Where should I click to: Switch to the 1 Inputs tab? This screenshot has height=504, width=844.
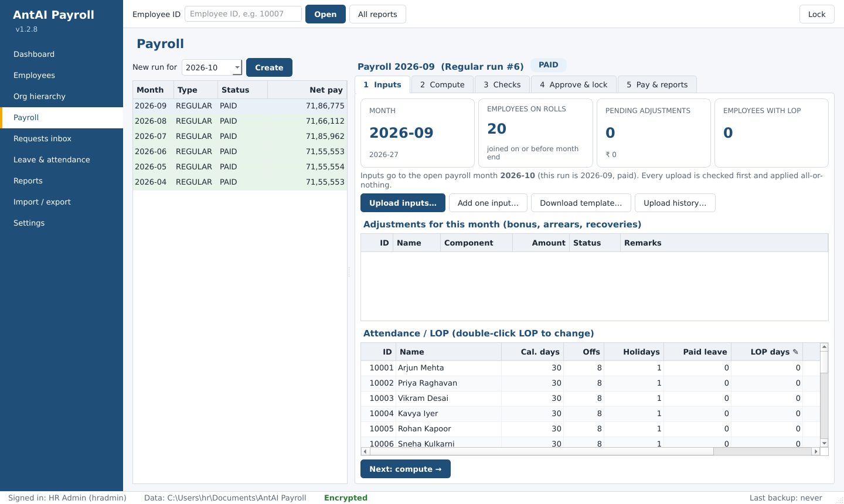click(x=382, y=84)
